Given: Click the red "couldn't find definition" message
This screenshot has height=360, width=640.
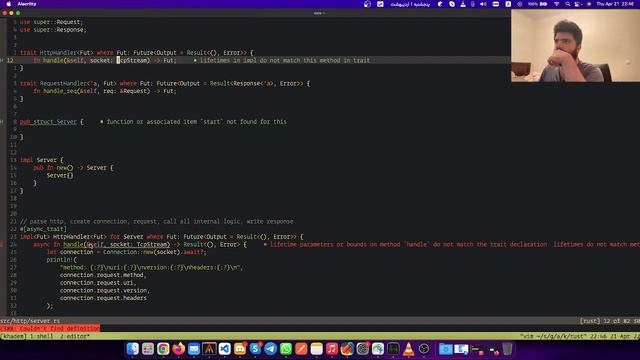Looking at the screenshot, I should 50,329.
